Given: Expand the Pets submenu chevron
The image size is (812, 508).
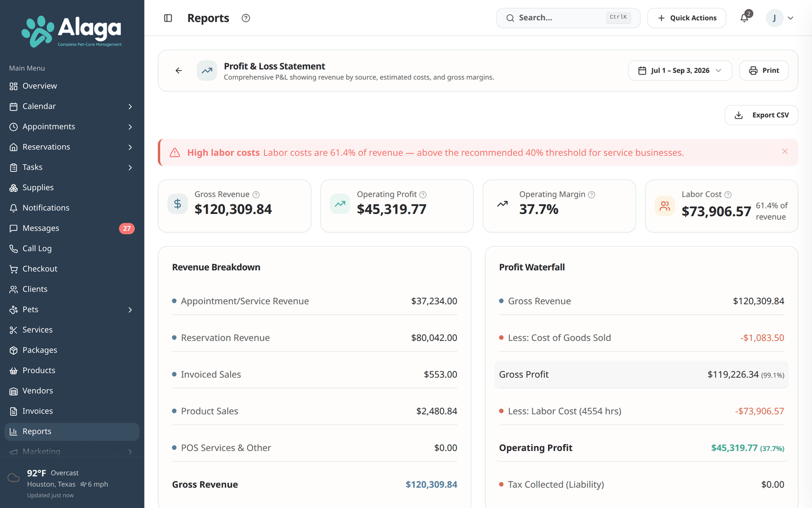Looking at the screenshot, I should pos(130,310).
